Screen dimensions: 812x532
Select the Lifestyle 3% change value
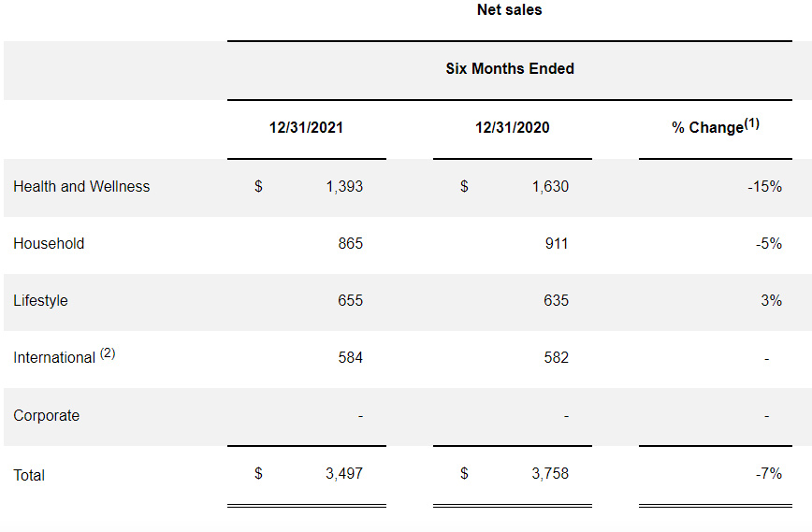[771, 301]
